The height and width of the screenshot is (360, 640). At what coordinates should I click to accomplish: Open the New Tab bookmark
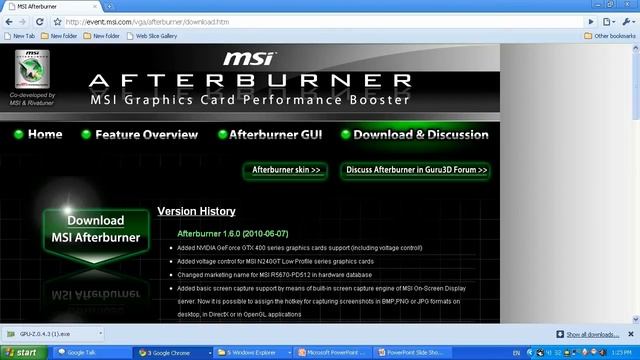[19, 36]
